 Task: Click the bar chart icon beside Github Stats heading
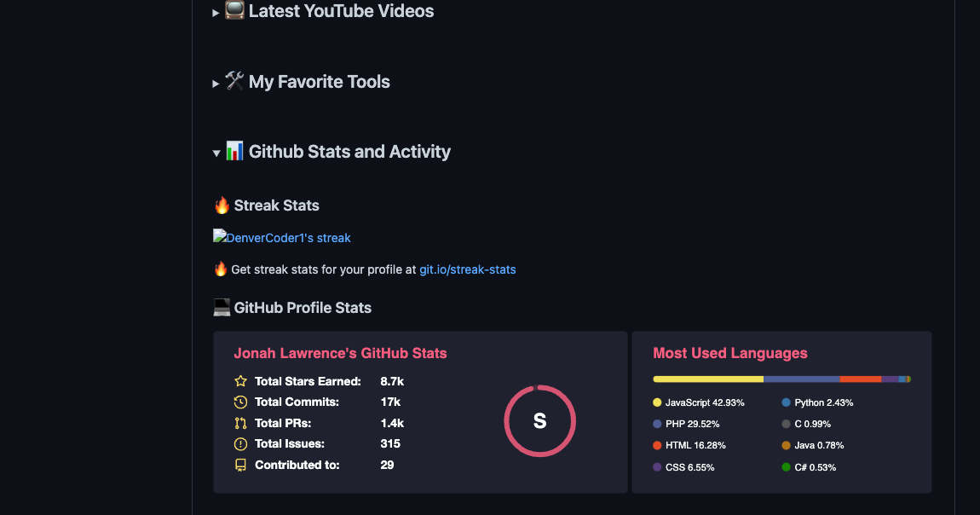234,151
